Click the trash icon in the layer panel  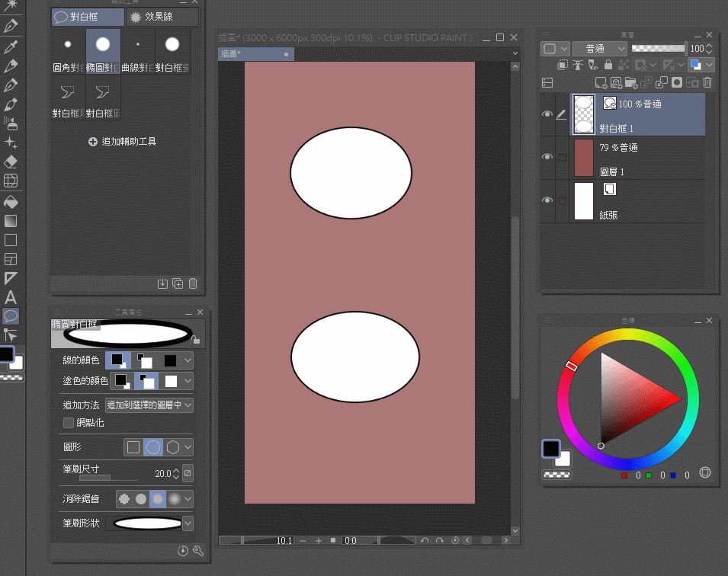[x=707, y=82]
